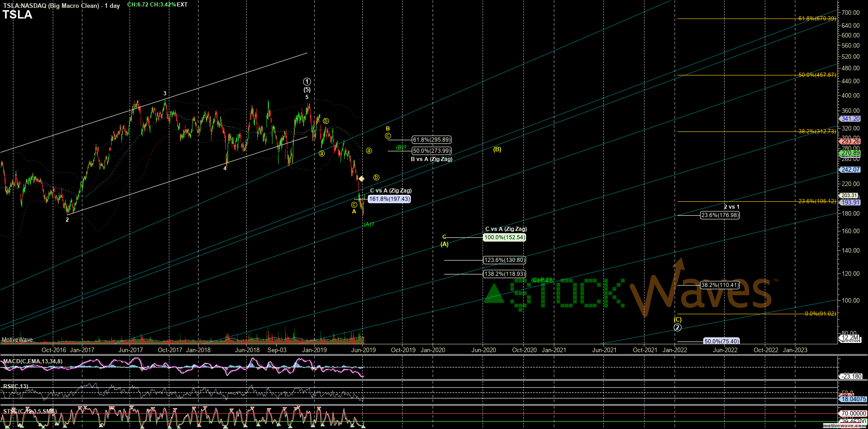This screenshot has width=868, height=429.
Task: Click the yellow diamond marker on the chart
Action: [x=361, y=179]
